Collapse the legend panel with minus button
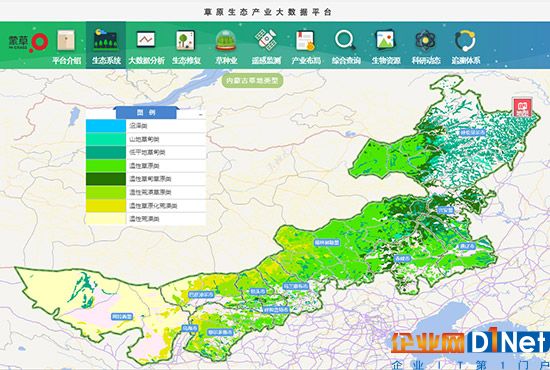550x370 pixels. (x=201, y=114)
